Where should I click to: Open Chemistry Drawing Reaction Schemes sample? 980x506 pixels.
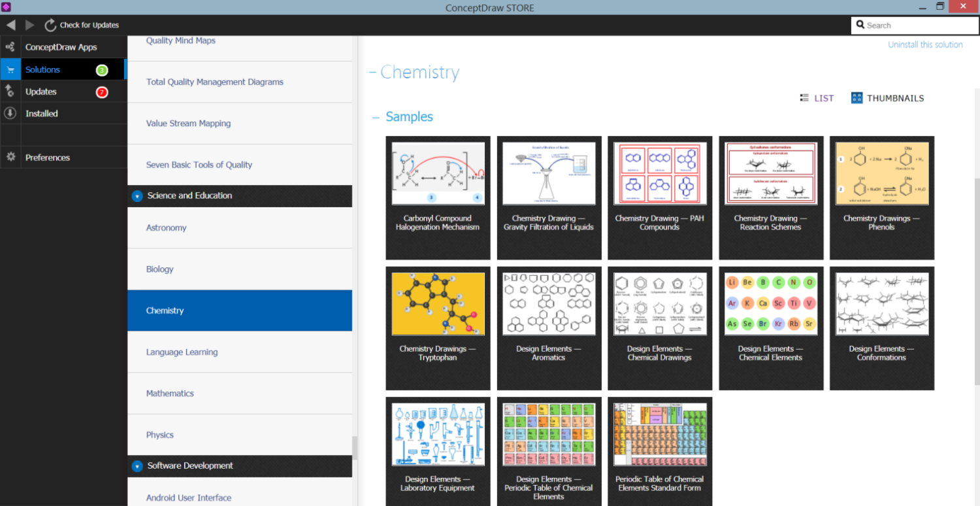click(x=771, y=197)
